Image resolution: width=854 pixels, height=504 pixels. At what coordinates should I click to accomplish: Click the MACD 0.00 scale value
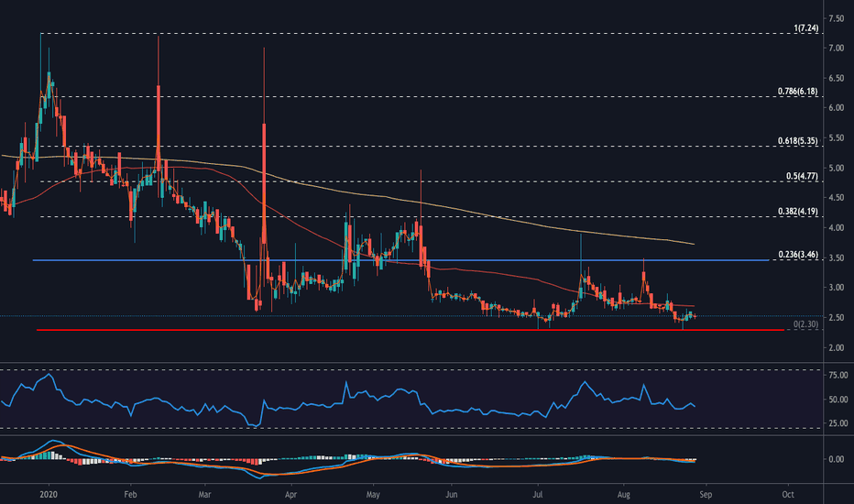tap(836, 459)
